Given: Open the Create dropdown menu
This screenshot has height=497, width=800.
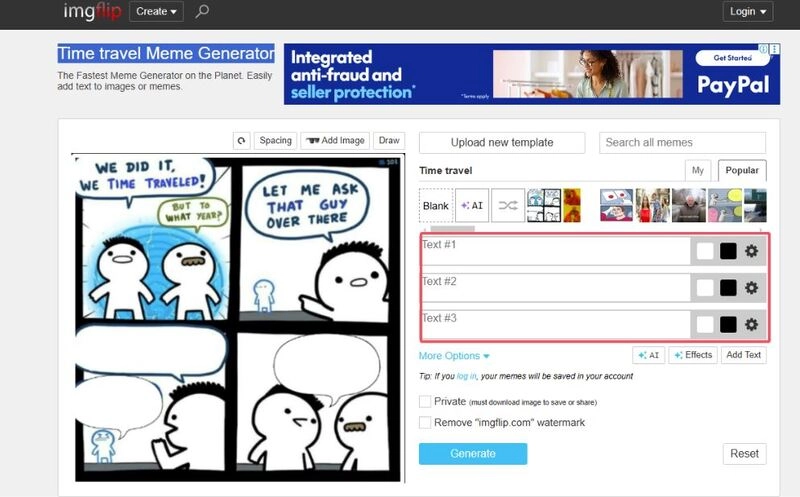Looking at the screenshot, I should [156, 11].
